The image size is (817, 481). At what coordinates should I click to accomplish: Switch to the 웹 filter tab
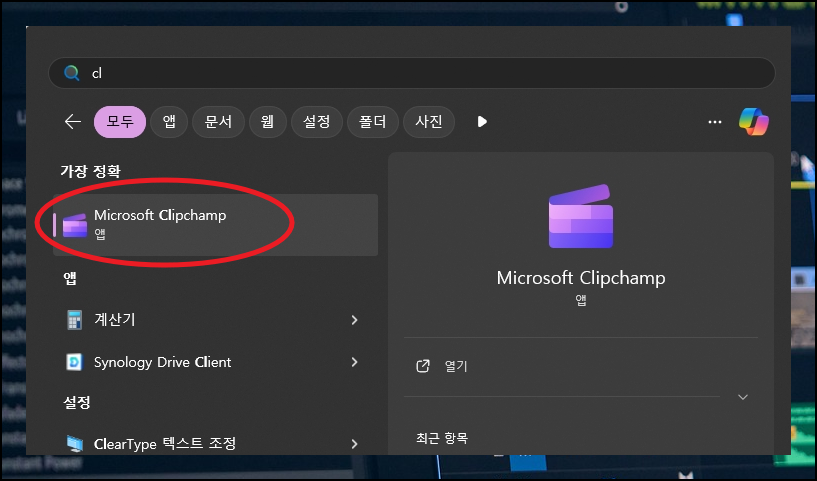[x=268, y=122]
